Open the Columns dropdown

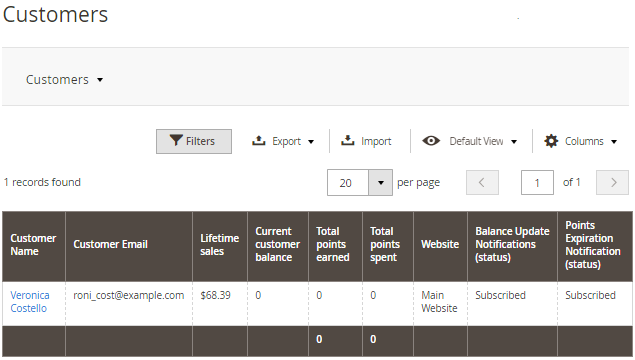[x=580, y=141]
